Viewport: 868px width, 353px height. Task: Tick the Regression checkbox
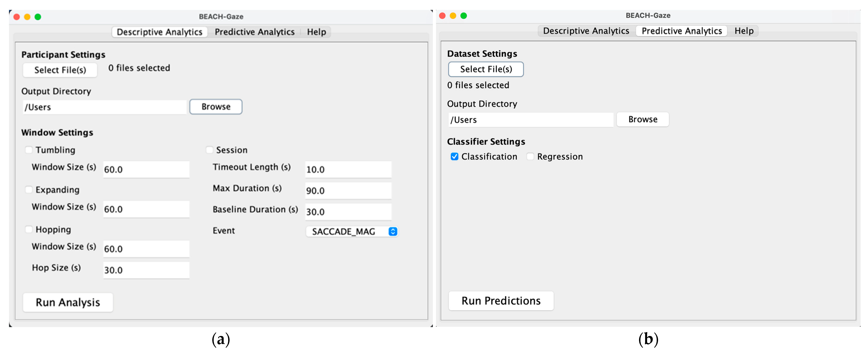tap(530, 156)
